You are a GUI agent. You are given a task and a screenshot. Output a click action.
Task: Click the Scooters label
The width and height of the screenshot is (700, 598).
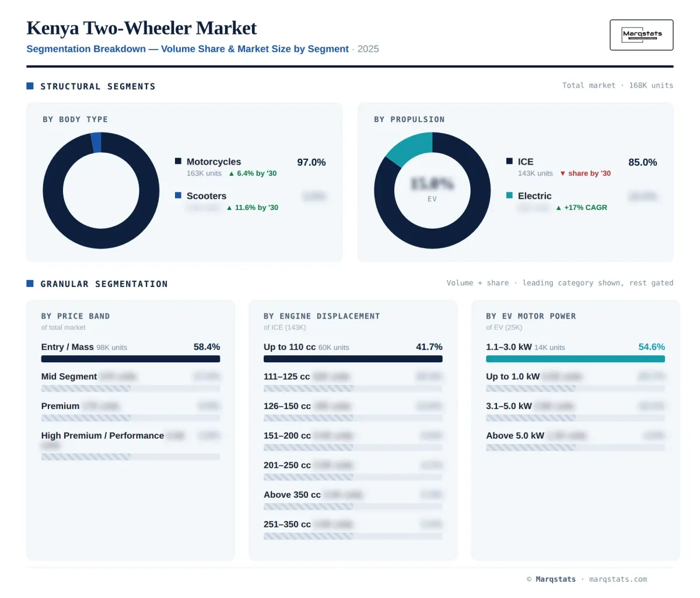pyautogui.click(x=206, y=196)
